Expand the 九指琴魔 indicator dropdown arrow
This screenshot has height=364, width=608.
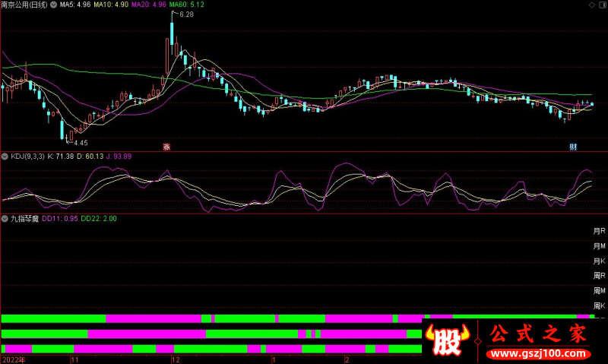click(x=6, y=218)
